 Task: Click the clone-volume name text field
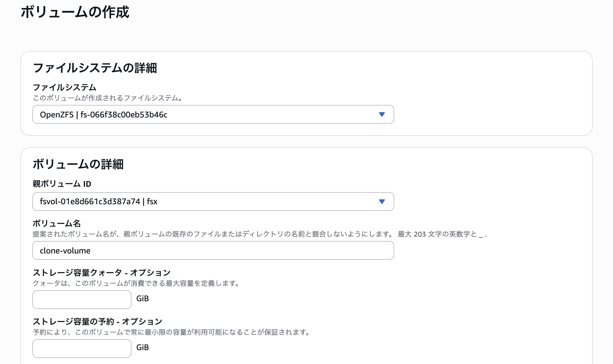[213, 251]
